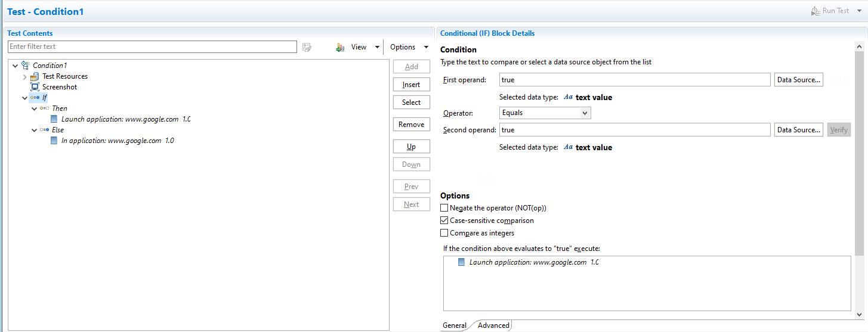Viewport: 868px width, 332px height.
Task: Click Data Source button for Second operand
Action: [799, 130]
